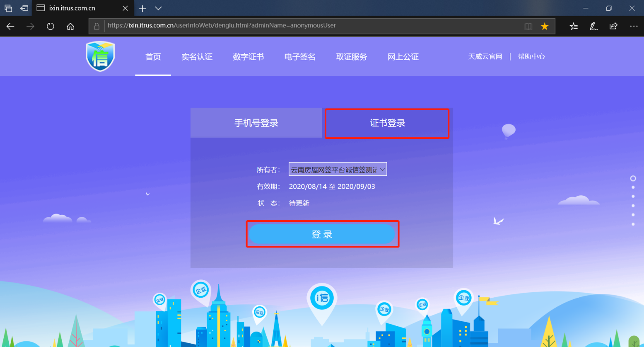Go to 数字证书 navigation item
Image resolution: width=644 pixels, height=347 pixels.
248,57
